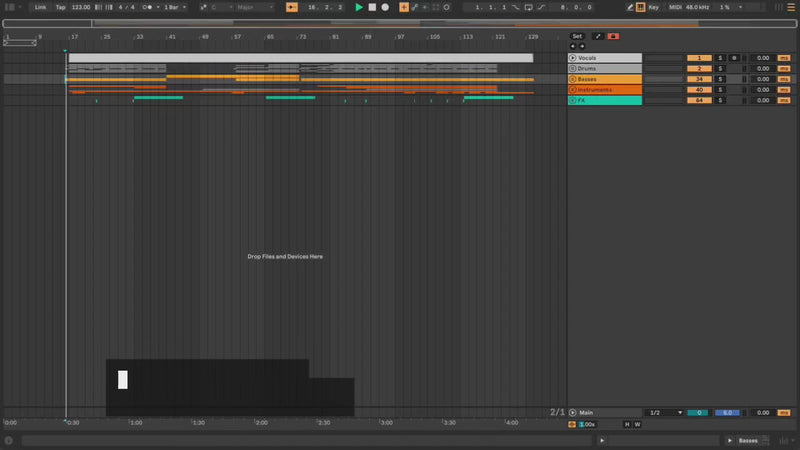Click the Automation Mode icon beside Set
Screen dimensions: 800x450
point(598,36)
